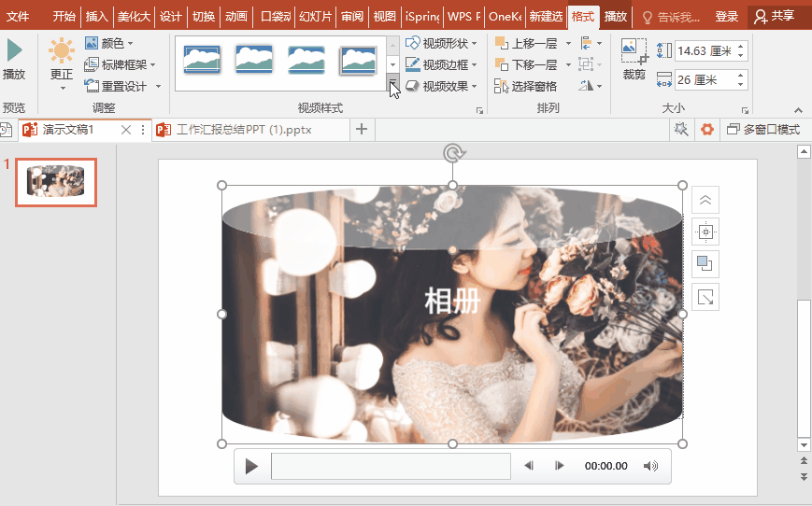Open the 视频边框 video border dropdown
Viewport: 812px width, 506px height.
tap(441, 64)
